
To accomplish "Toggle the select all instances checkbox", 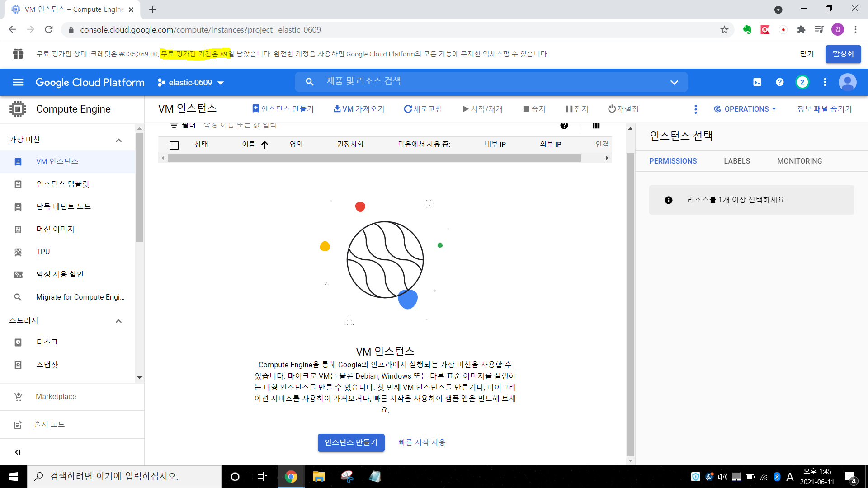I will (174, 145).
